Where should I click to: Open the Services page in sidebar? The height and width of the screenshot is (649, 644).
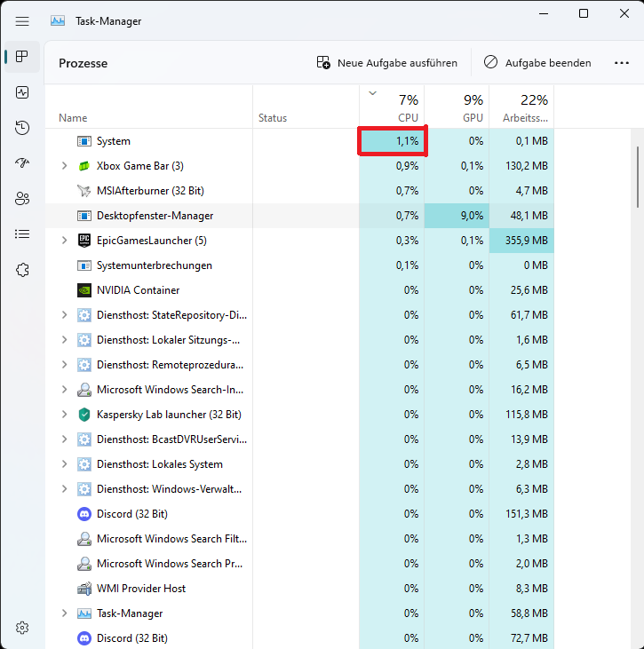click(22, 270)
